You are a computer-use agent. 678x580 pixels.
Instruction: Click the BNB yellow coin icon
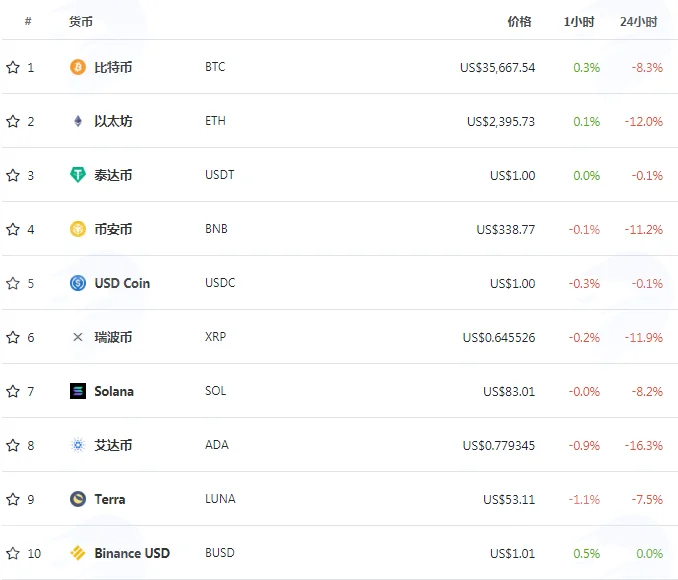point(78,229)
